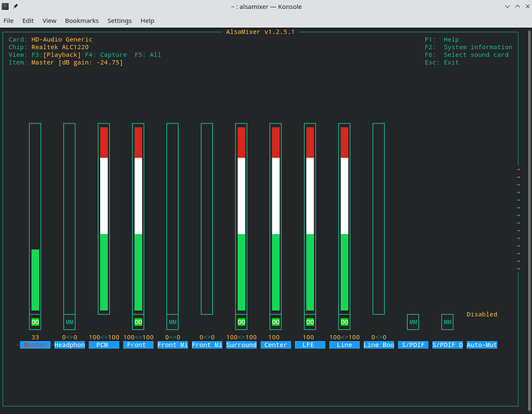Viewport: 532px width, 414px height.
Task: Toggle mute on the Master channel
Action: 35,322
